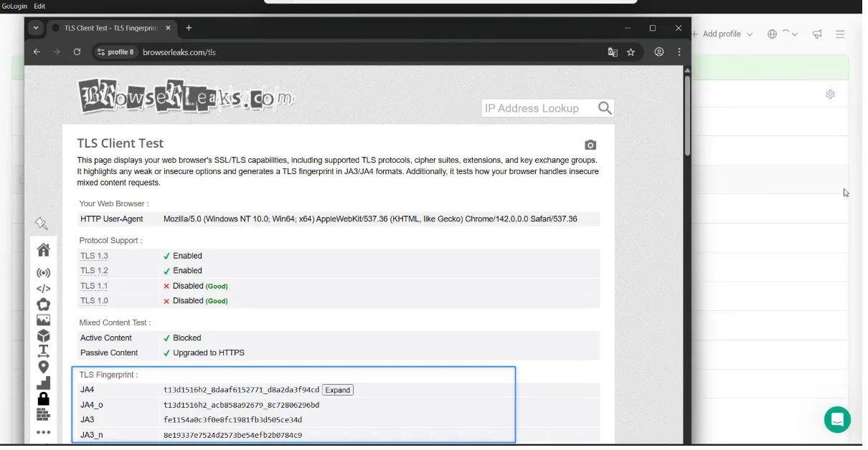The height and width of the screenshot is (450, 868).
Task: Open the brick wall Content Filters icon
Action: coord(43,414)
